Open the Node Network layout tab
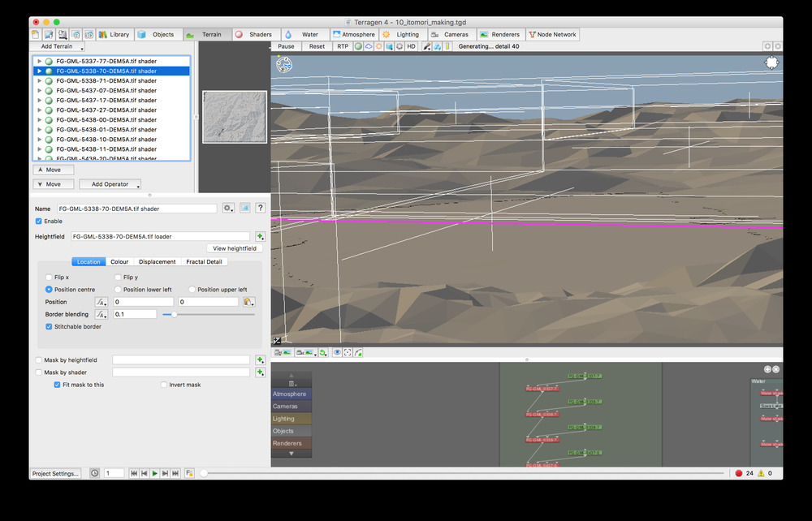812x521 pixels. [552, 35]
